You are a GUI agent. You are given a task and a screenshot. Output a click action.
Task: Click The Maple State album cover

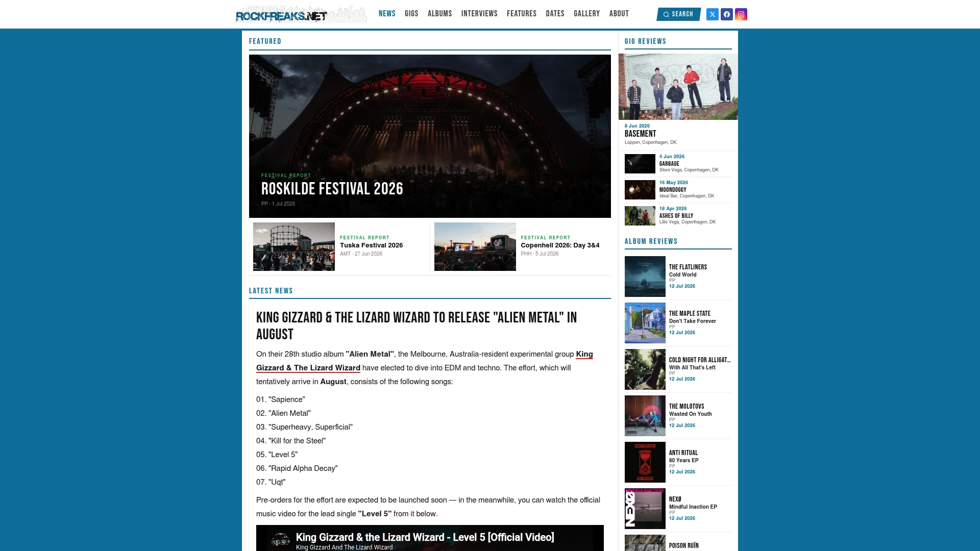coord(645,323)
